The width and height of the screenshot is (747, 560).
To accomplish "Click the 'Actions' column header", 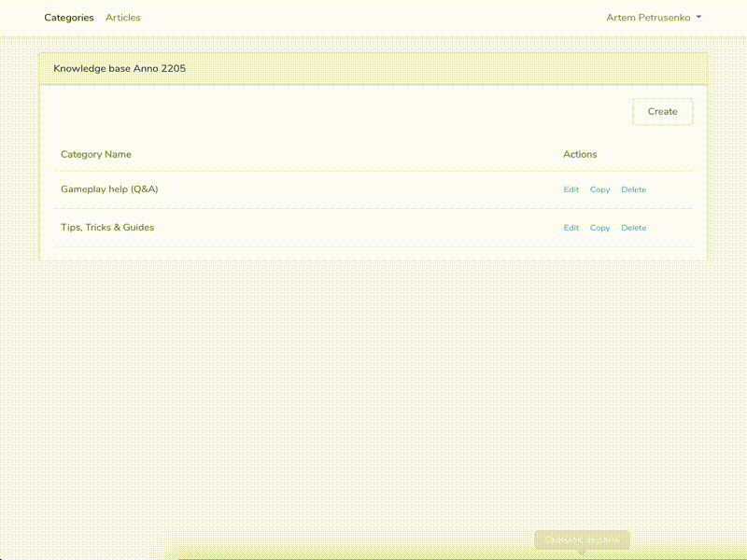I will click(580, 154).
